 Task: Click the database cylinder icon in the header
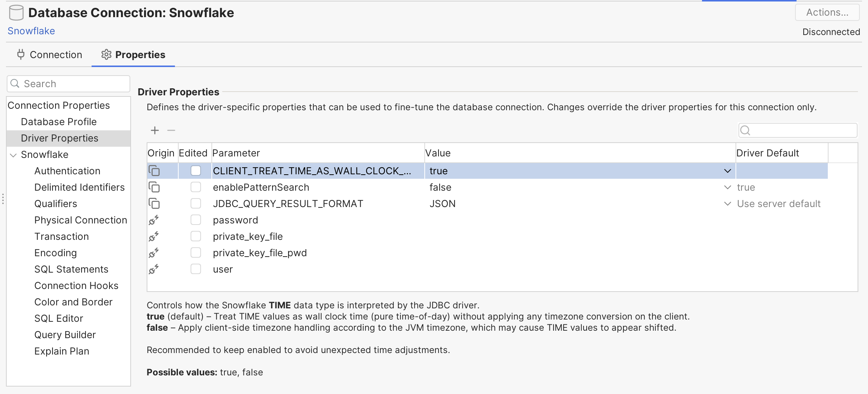point(16,13)
